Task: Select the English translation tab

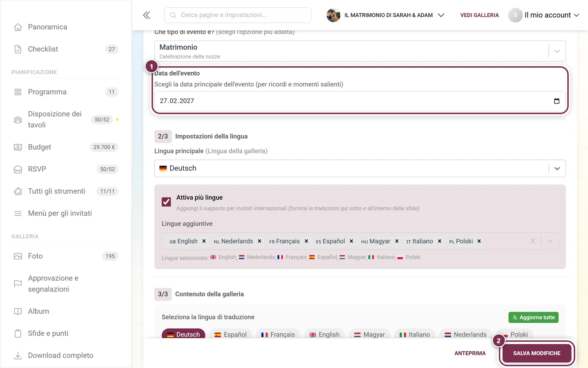Action: (x=325, y=334)
